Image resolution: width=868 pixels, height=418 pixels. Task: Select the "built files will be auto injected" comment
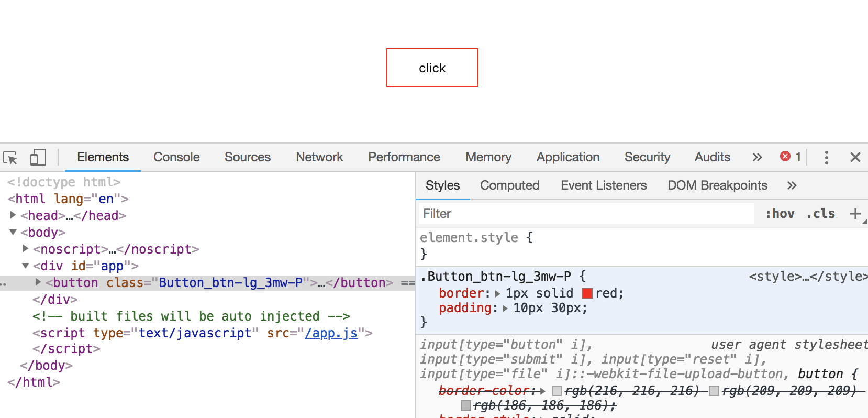tap(191, 316)
